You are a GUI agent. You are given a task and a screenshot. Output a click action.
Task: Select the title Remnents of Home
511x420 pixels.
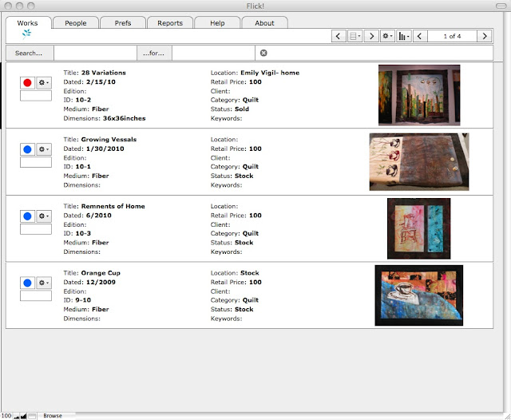click(x=113, y=206)
